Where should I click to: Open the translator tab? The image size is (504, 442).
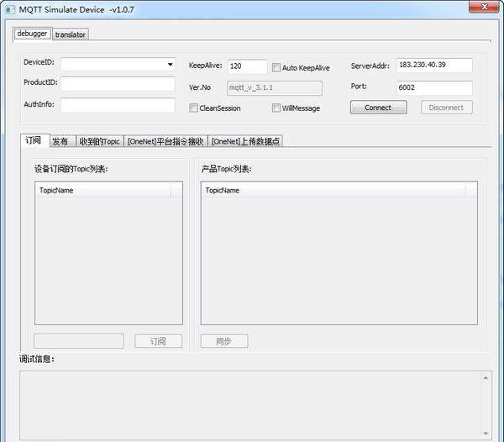(71, 34)
